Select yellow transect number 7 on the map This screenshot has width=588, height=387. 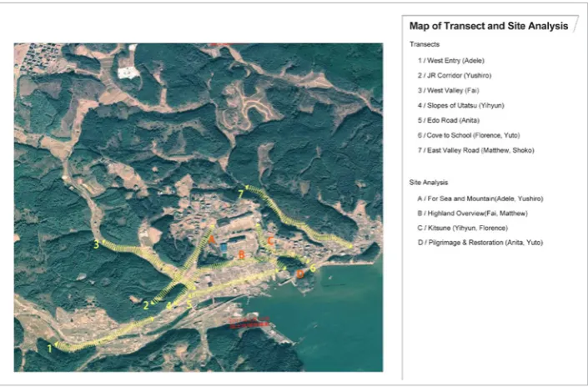coord(241,193)
